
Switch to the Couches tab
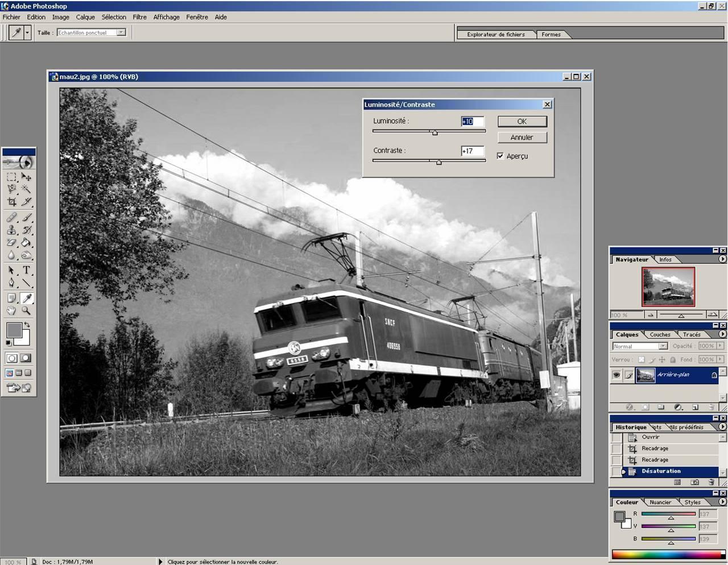point(660,335)
